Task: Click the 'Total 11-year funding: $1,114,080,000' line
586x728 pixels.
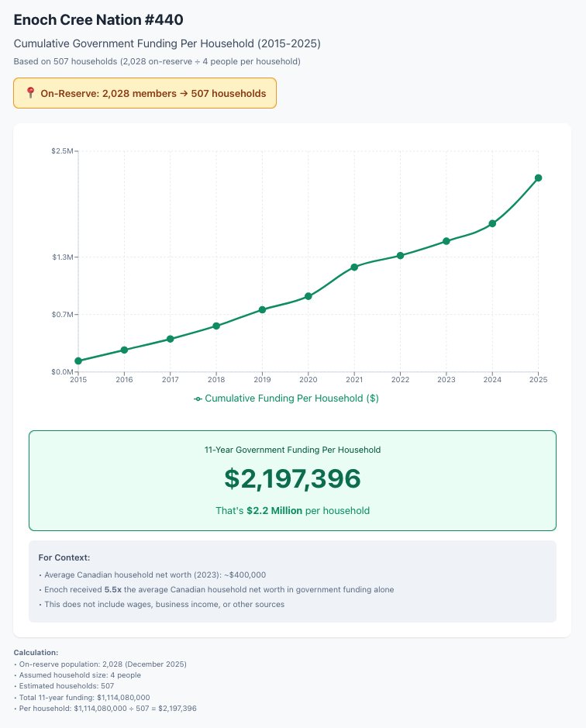Action: click(x=81, y=697)
